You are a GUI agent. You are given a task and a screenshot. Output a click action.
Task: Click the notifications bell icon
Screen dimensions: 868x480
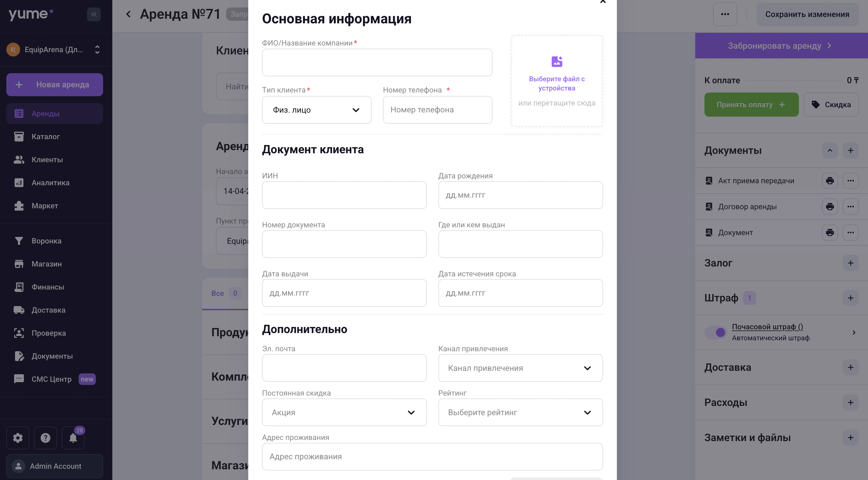pos(73,438)
